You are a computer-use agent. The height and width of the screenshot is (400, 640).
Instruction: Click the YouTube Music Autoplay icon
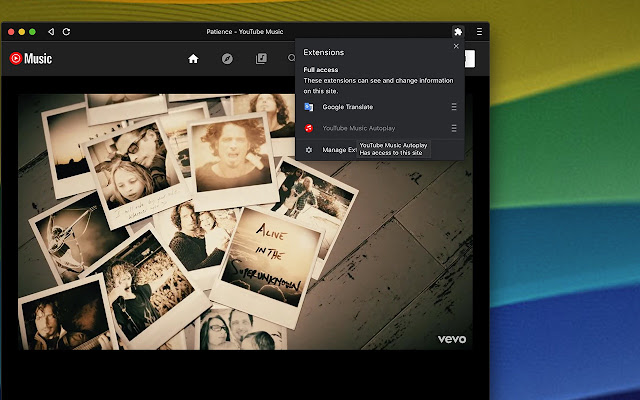309,128
